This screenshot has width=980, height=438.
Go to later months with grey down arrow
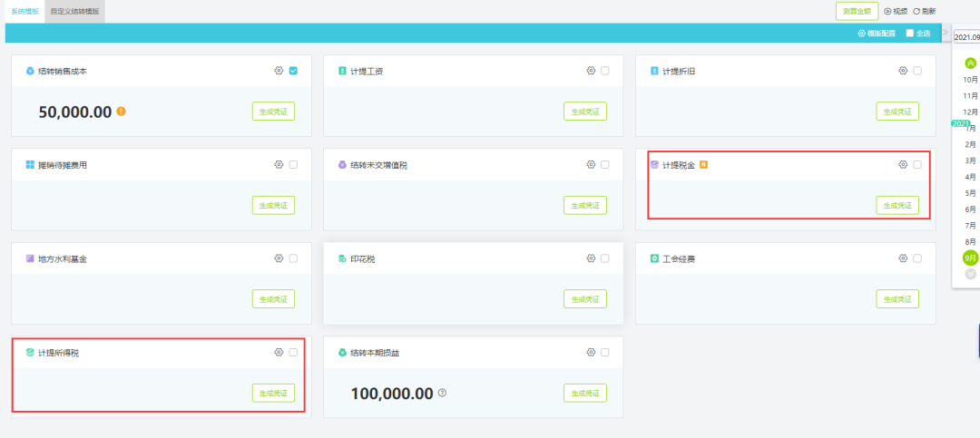[x=970, y=274]
